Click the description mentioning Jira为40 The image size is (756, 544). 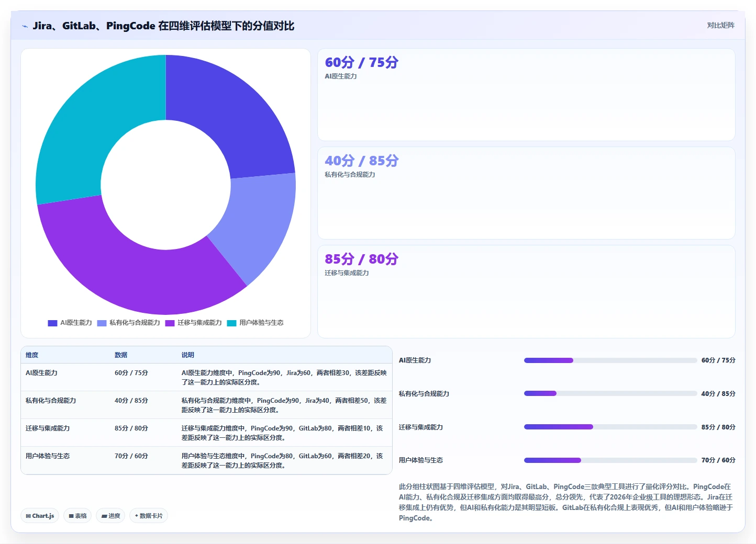[x=284, y=405]
